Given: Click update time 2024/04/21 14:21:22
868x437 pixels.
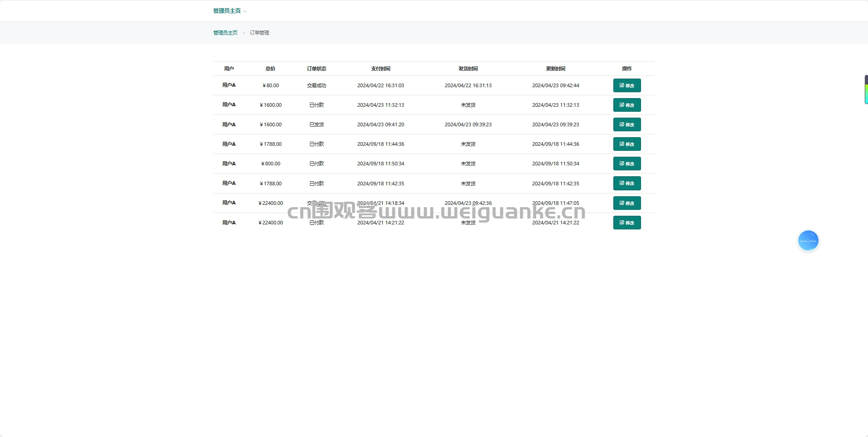Looking at the screenshot, I should coord(556,223).
